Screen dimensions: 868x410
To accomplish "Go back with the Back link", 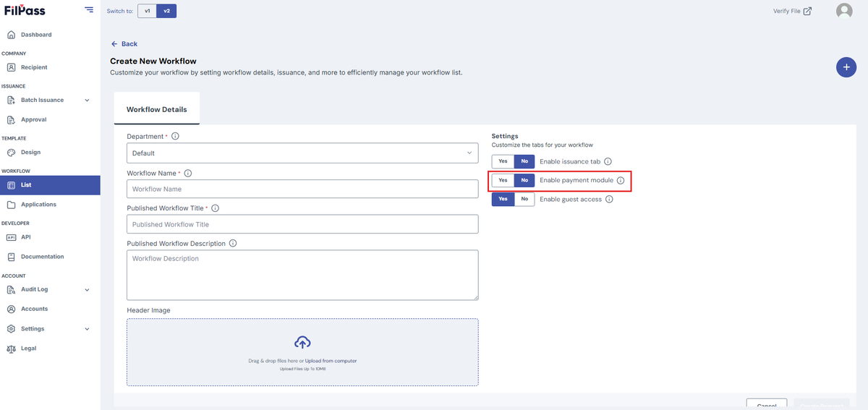I will click(124, 44).
